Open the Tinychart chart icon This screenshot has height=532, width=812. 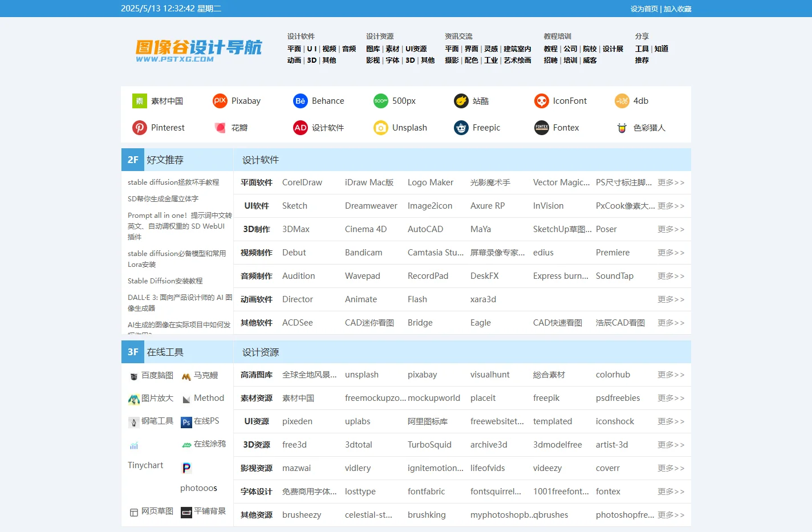pyautogui.click(x=134, y=445)
